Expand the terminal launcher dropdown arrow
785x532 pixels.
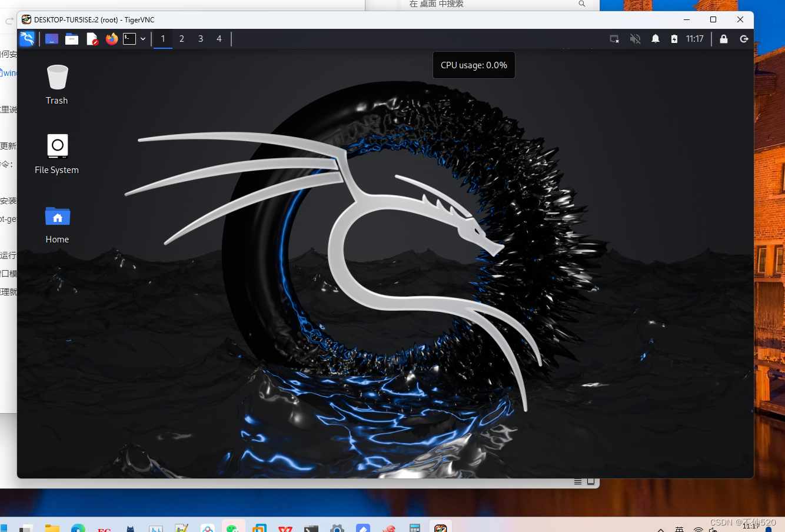143,39
